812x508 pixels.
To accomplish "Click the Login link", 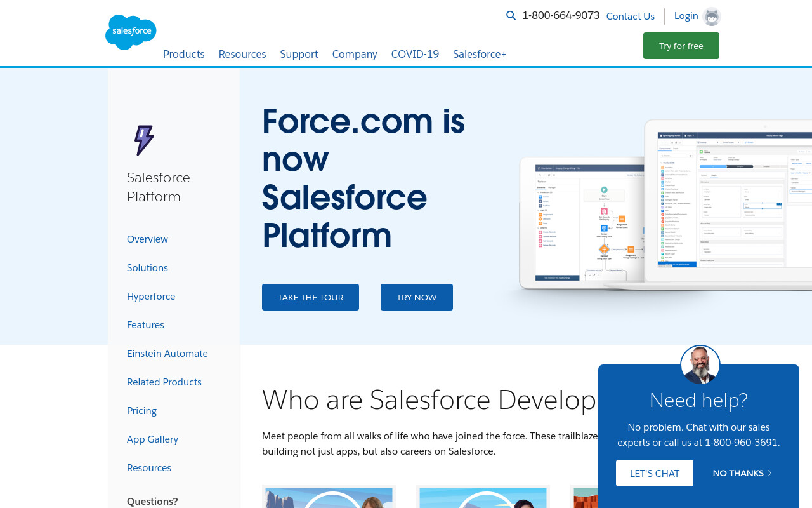I will [686, 16].
